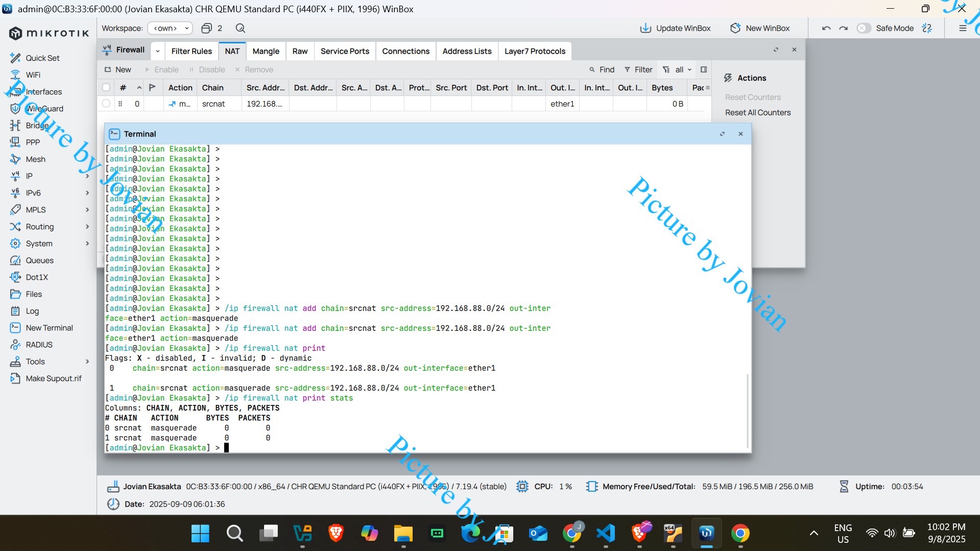Check the checkbox for NAT rule 0
980x551 pixels.
tap(106, 103)
